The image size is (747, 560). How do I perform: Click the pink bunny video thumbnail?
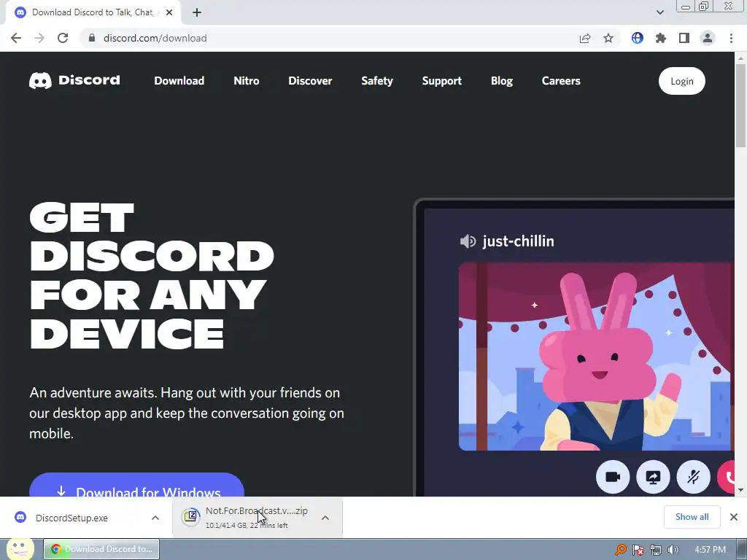[596, 356]
